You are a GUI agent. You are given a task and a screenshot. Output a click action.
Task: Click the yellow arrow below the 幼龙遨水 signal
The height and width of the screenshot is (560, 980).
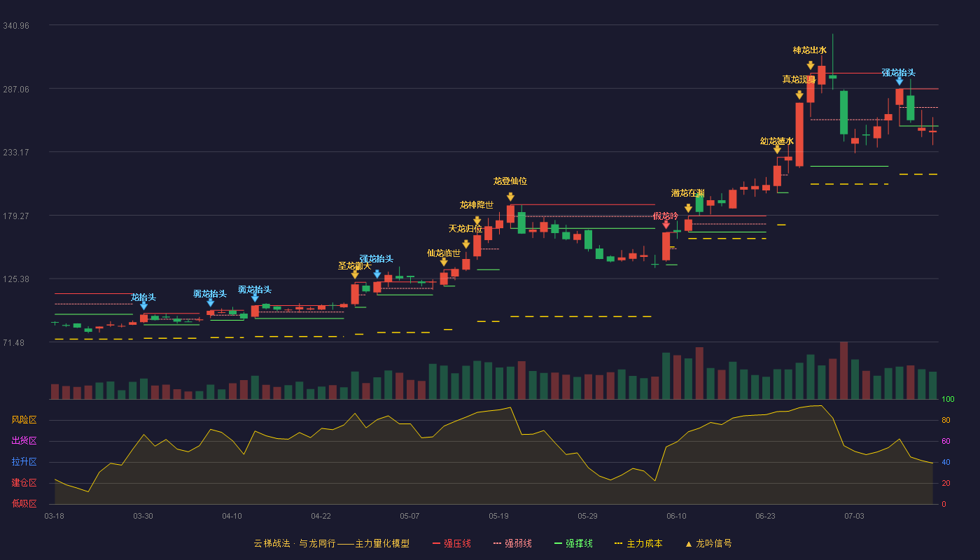pos(777,150)
